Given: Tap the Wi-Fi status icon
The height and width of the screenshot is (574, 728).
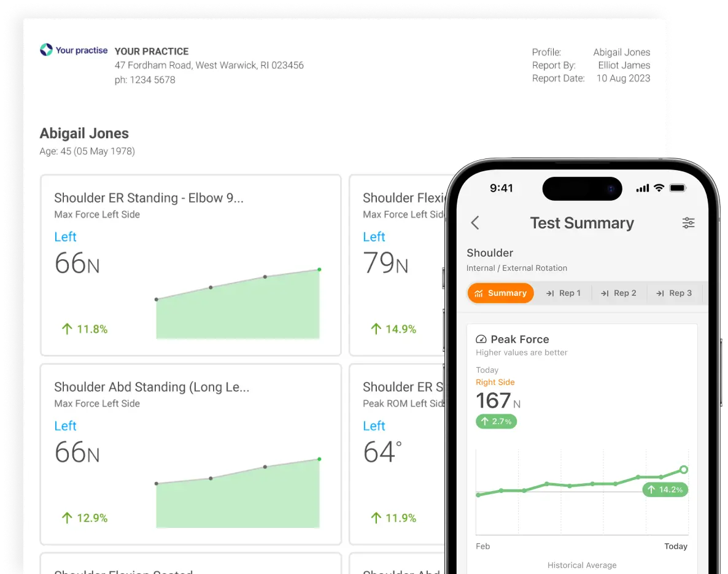Looking at the screenshot, I should click(659, 188).
